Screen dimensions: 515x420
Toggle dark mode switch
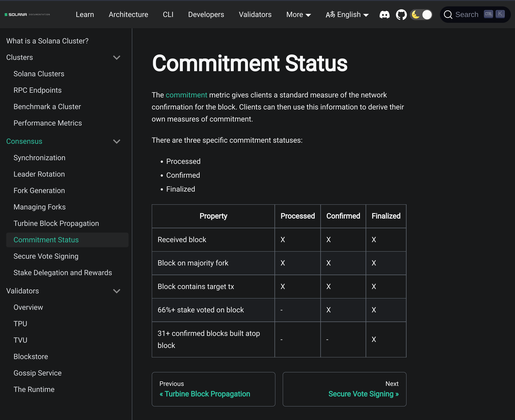pos(421,15)
